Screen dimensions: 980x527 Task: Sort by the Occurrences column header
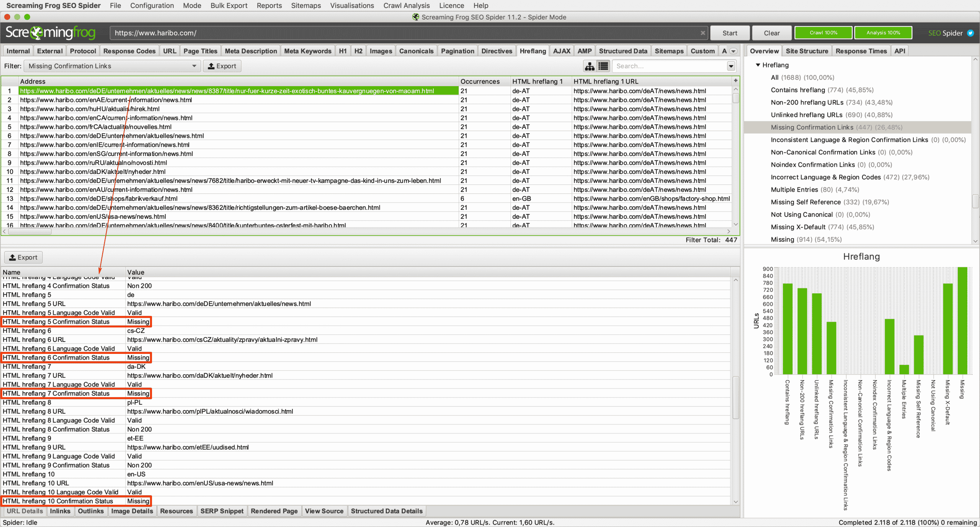tap(484, 81)
